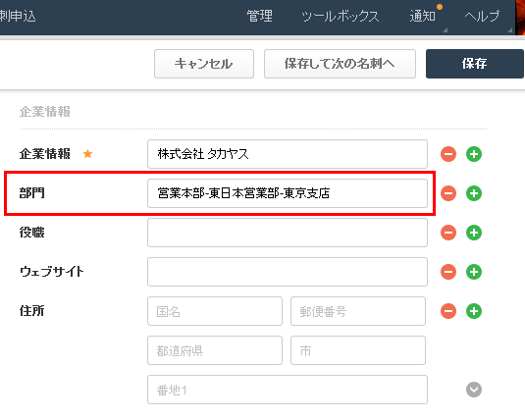
Task: Click the dark 保存 button
Action: tap(474, 64)
